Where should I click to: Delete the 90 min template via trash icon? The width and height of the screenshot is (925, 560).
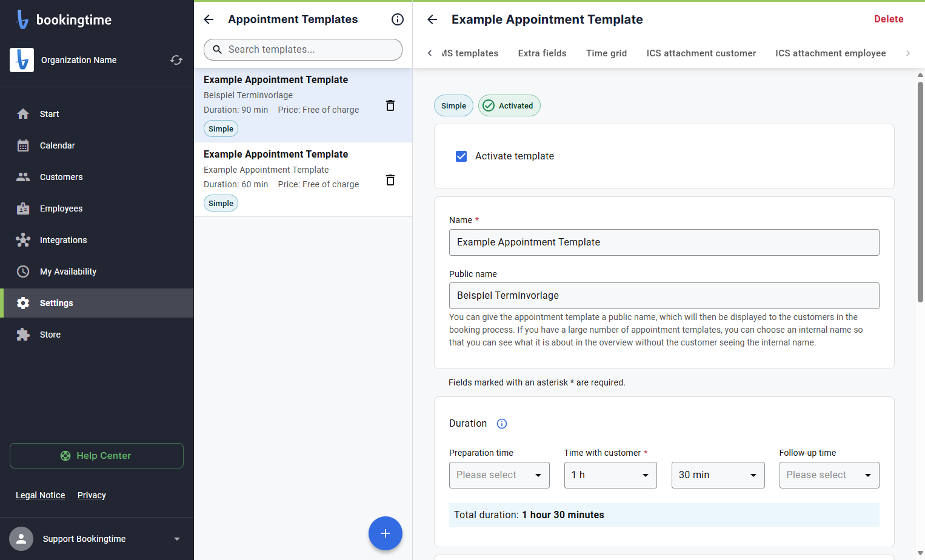[390, 105]
